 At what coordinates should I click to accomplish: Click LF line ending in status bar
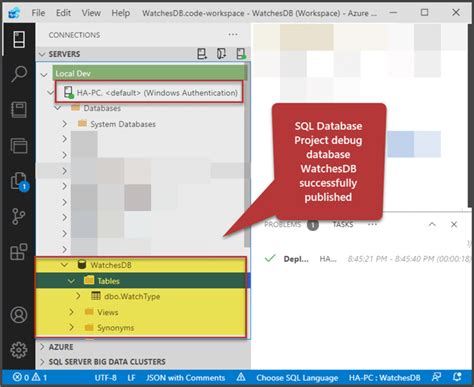[x=131, y=378]
